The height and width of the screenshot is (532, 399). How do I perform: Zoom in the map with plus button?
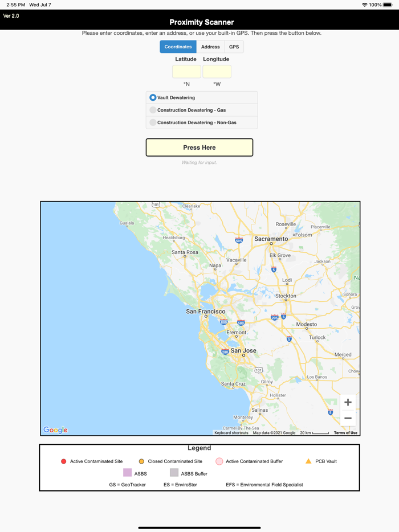click(x=348, y=402)
